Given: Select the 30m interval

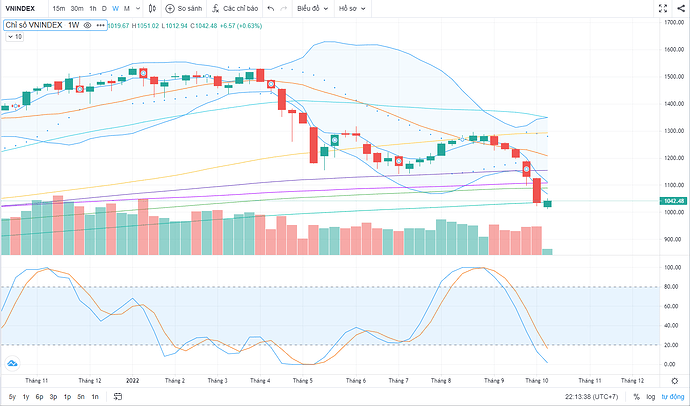Looking at the screenshot, I should (77, 8).
